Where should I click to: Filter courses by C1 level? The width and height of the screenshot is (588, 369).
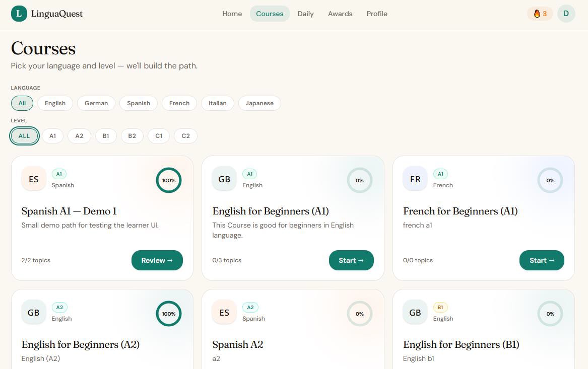[x=159, y=136]
